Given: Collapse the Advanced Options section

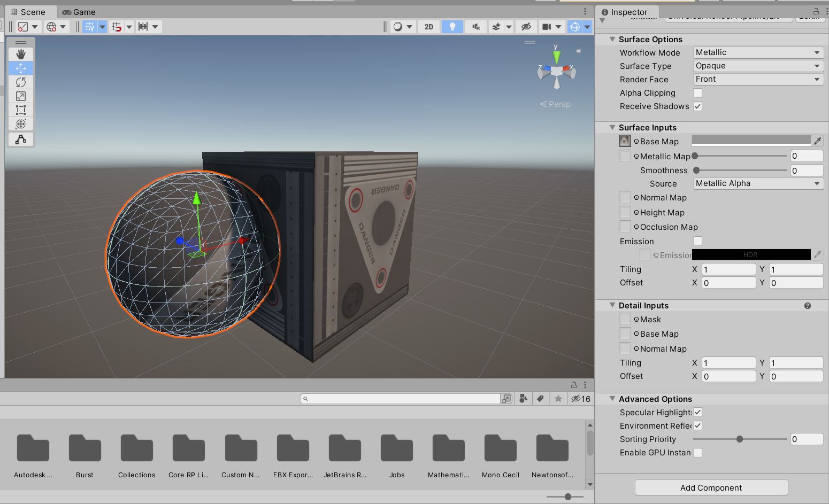Looking at the screenshot, I should tap(612, 399).
